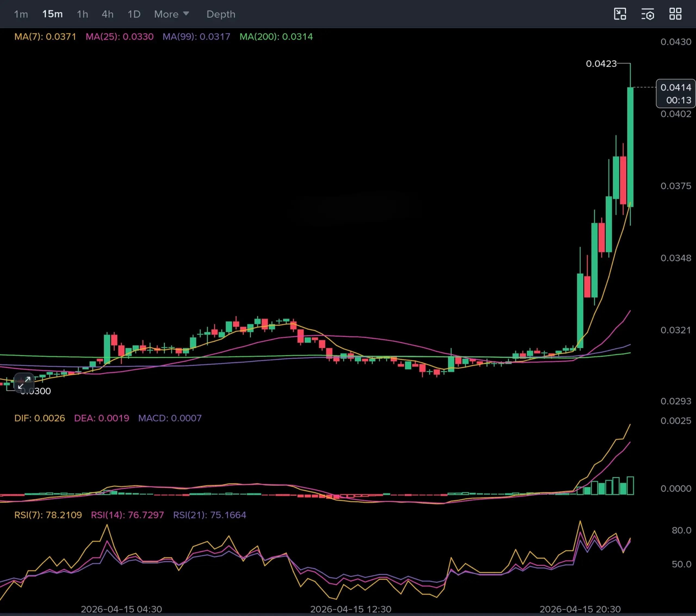696x616 pixels.
Task: Open chart indicator settings icon
Action: [647, 14]
